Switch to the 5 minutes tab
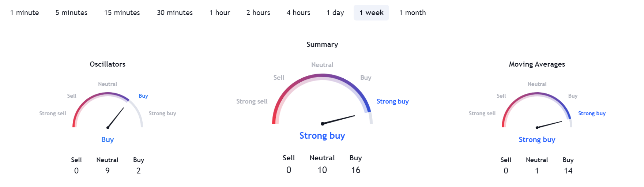The height and width of the screenshot is (187, 644). [71, 13]
